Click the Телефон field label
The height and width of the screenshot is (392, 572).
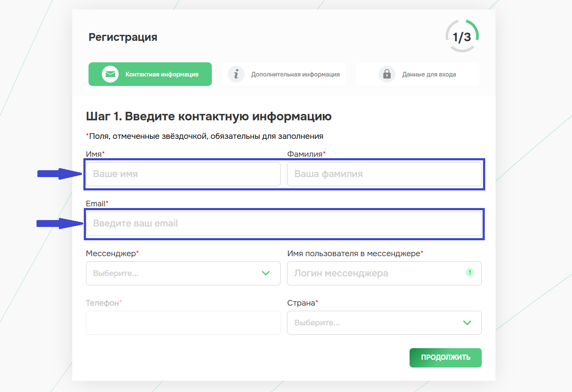pos(104,303)
